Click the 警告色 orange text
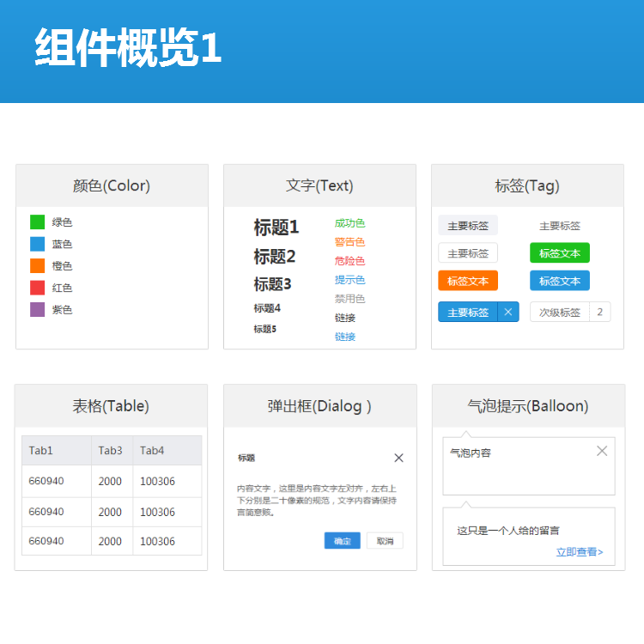This screenshot has width=644, height=644. click(x=349, y=242)
